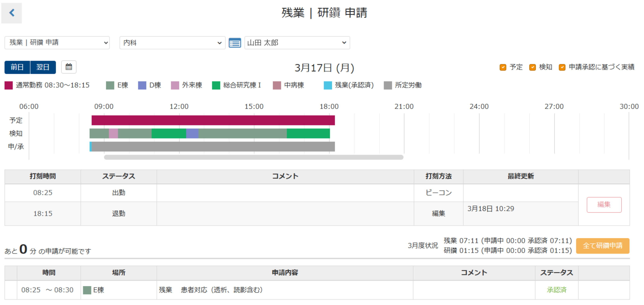Go to 前日 previous day
The image size is (644, 305).
(17, 67)
